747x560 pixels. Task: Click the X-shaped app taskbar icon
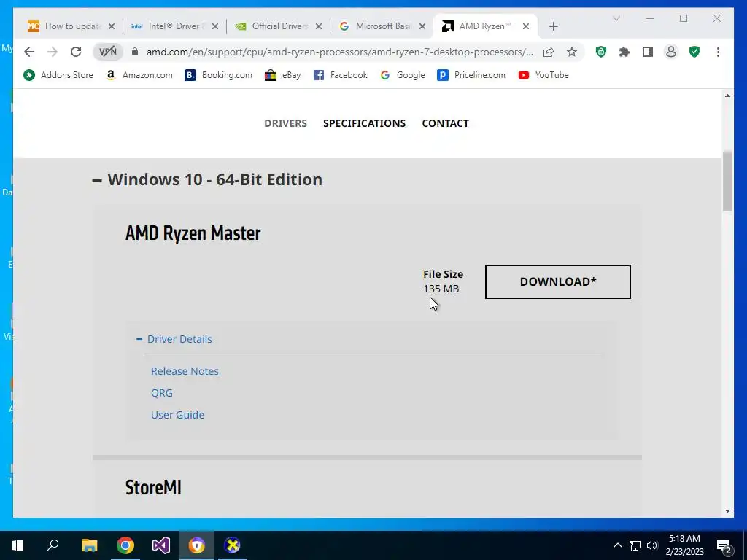tap(233, 545)
